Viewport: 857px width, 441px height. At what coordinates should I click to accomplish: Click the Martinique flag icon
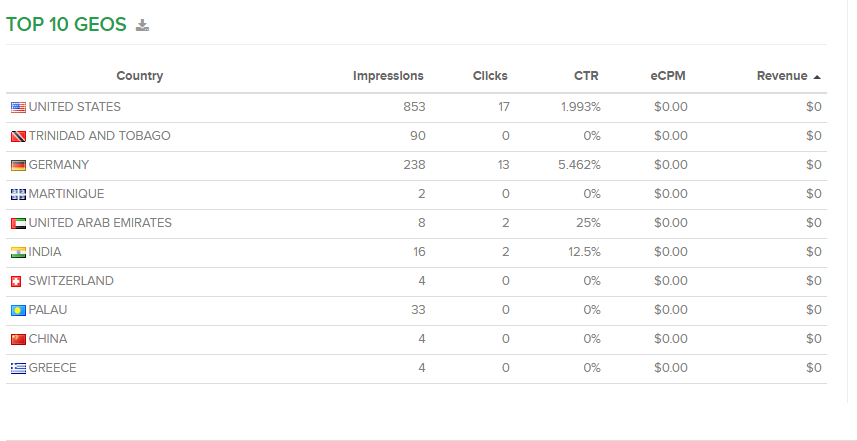pyautogui.click(x=18, y=194)
